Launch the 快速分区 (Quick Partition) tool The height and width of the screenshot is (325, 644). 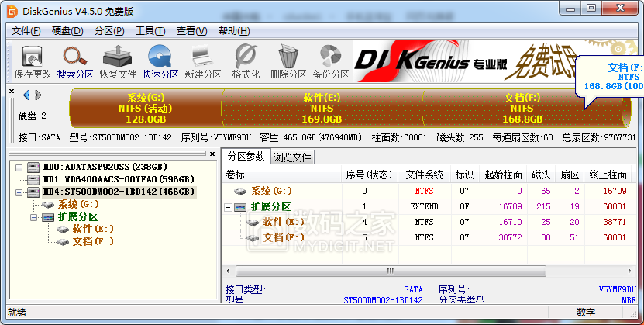[160, 62]
